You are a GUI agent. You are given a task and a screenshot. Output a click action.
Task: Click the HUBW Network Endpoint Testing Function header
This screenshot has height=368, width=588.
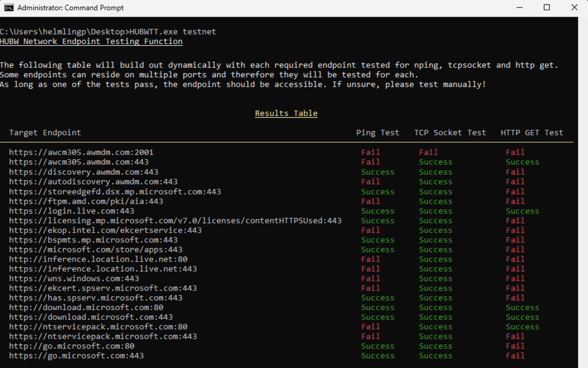pyautogui.click(x=91, y=41)
